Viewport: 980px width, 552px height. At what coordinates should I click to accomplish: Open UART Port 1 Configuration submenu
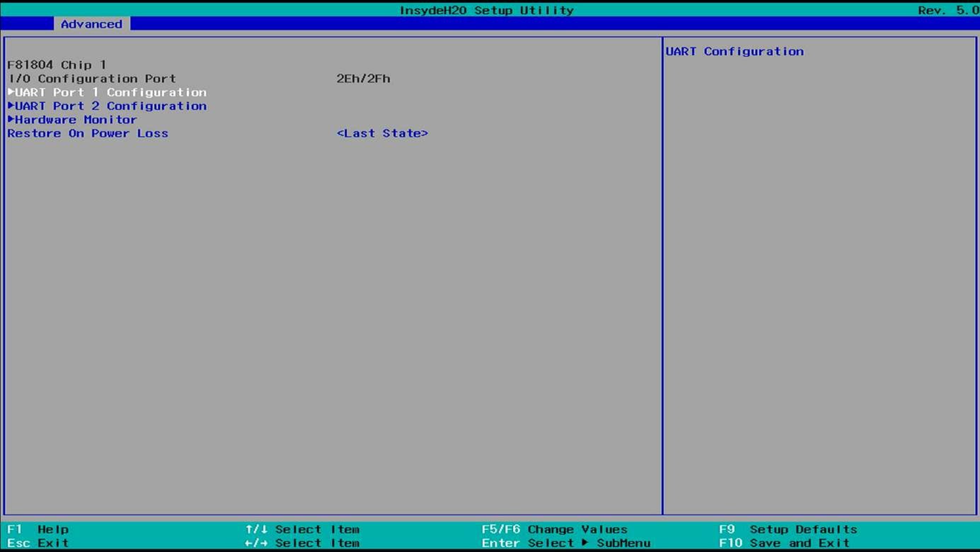click(x=107, y=92)
